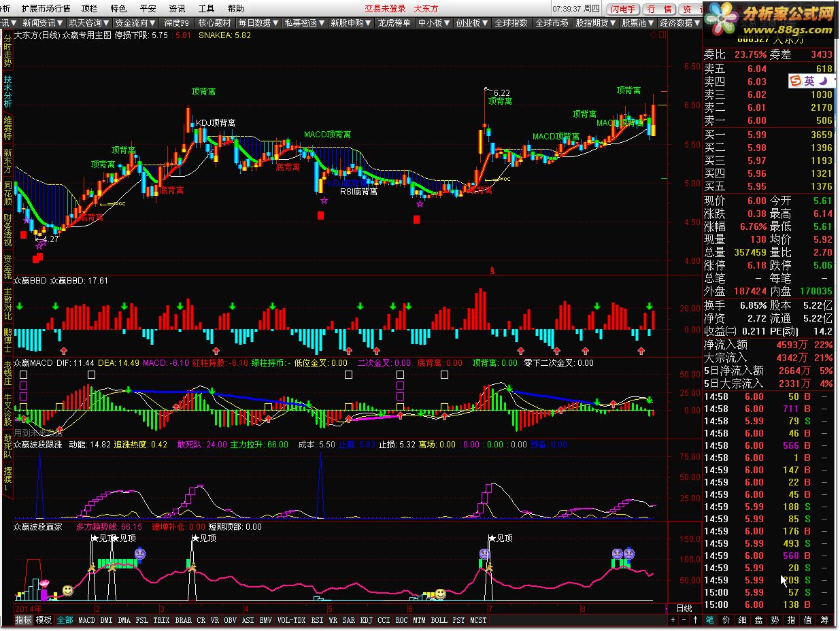Switch to the MCST indicator tab
Screen dimensions: 840x631
click(478, 620)
